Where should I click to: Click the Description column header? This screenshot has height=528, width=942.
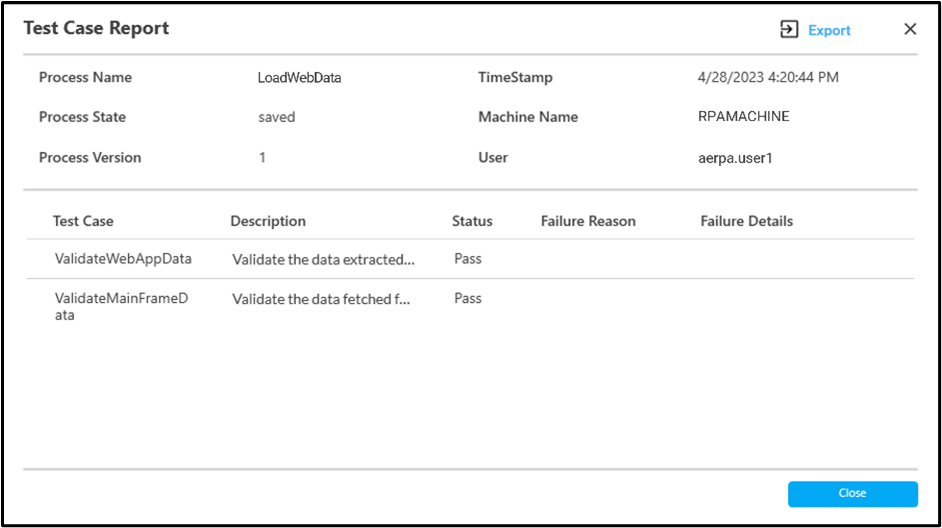pyautogui.click(x=268, y=221)
